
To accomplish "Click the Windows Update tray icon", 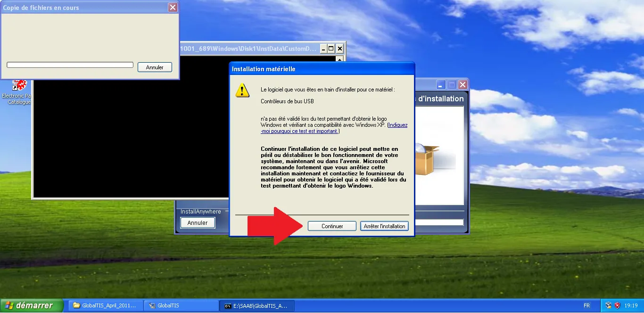I will (607, 305).
